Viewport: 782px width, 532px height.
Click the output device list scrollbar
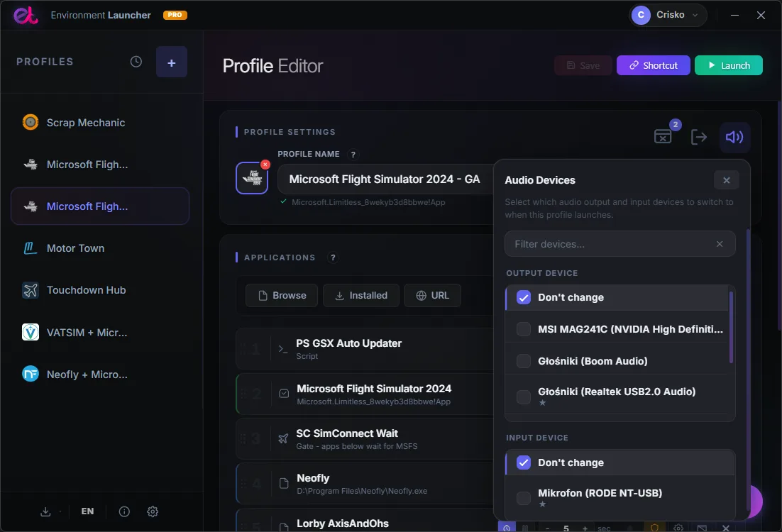pos(731,328)
